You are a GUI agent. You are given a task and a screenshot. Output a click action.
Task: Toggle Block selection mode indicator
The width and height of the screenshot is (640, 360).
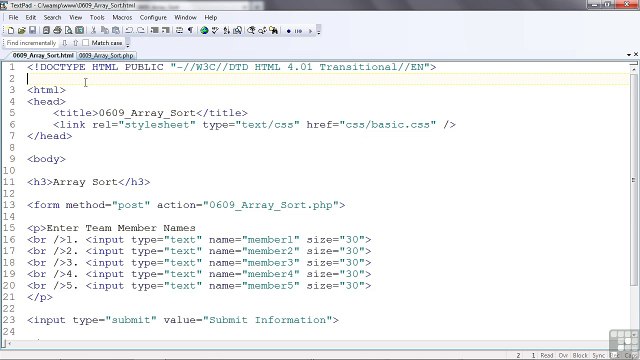(580, 356)
